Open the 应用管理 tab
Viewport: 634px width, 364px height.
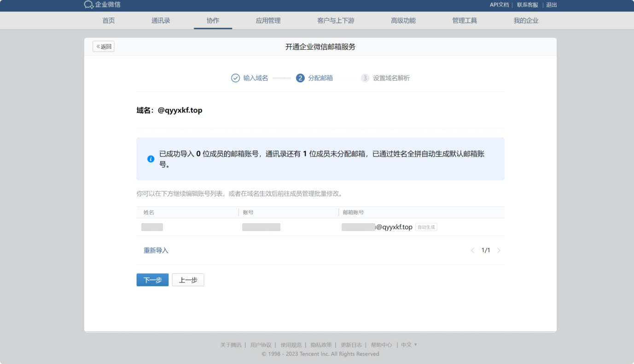tap(268, 20)
